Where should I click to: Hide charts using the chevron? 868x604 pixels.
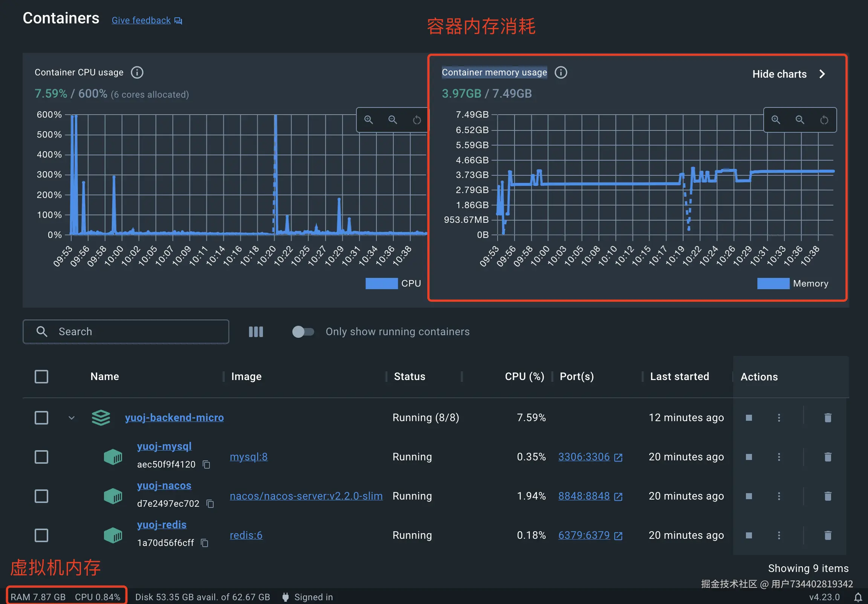tap(822, 74)
